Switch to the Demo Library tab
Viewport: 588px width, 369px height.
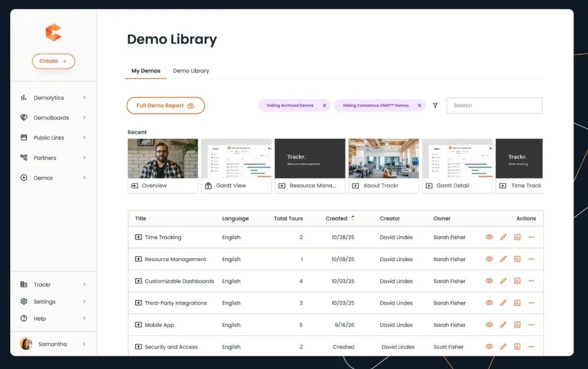point(191,71)
